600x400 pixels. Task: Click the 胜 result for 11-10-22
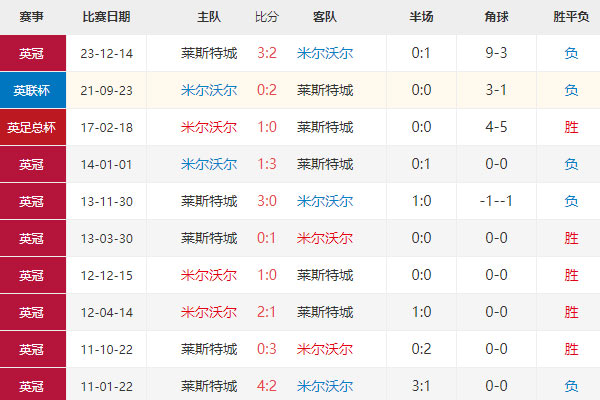571,349
